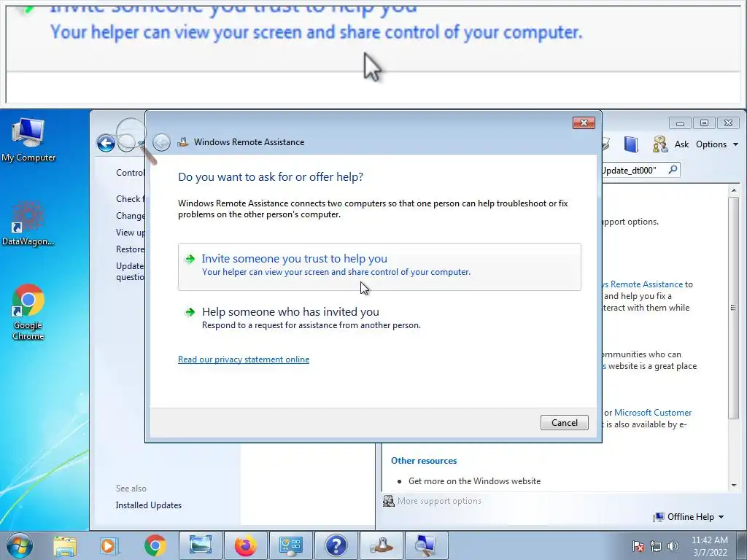Click the Show desktop strip at taskbar end

tap(742, 545)
